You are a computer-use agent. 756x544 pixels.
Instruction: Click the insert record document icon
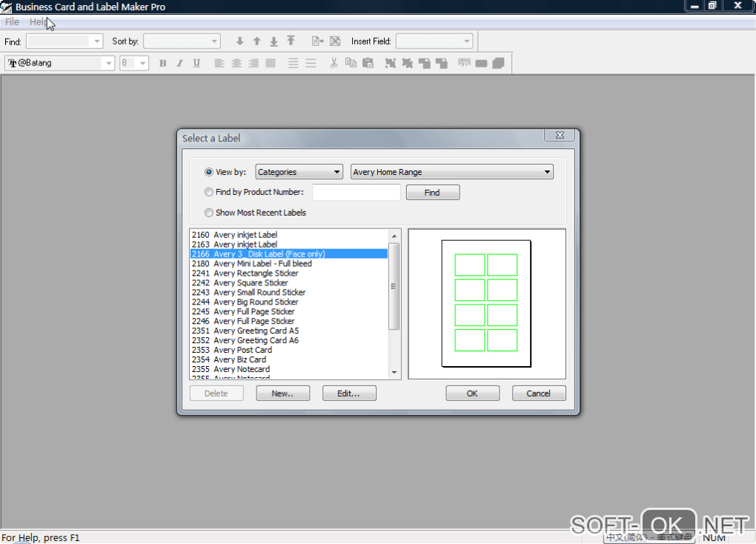tap(317, 42)
